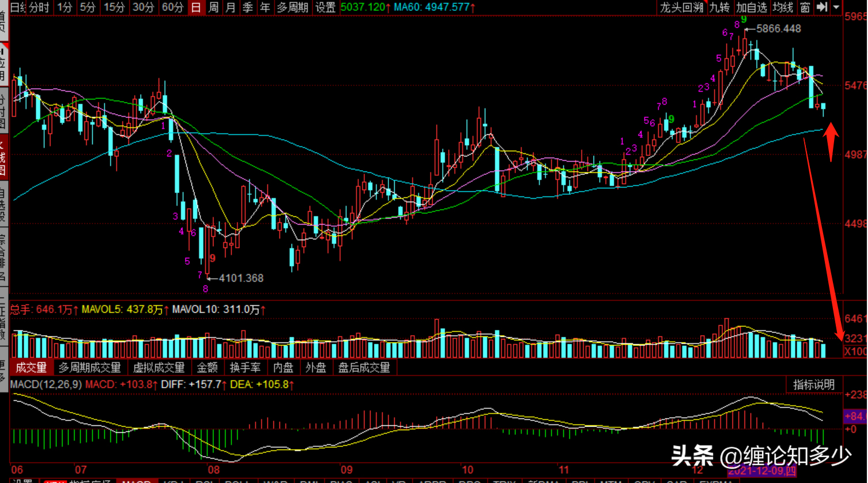
Task: Open the 多周期 multi-period selector
Action: (x=292, y=7)
